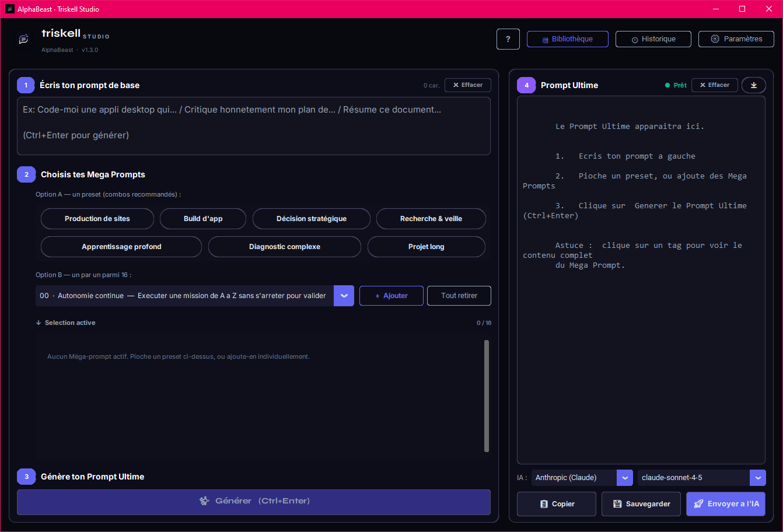Open the Bibliothèque library

(x=568, y=39)
